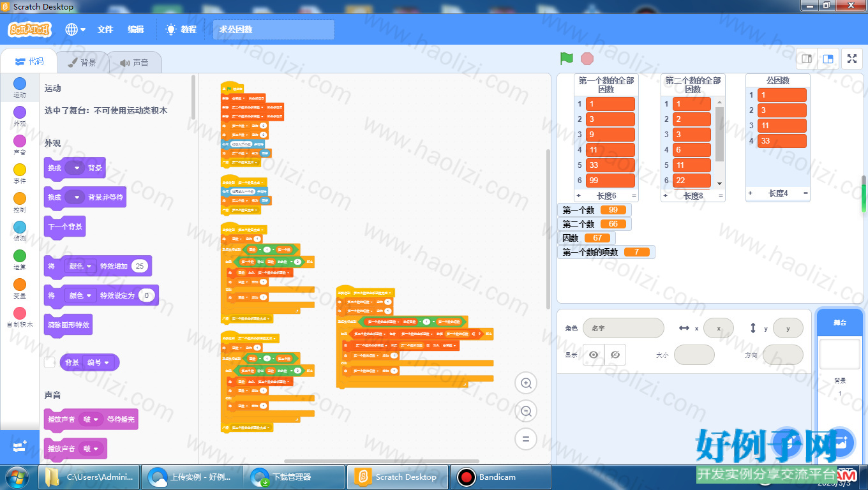Reset workspace zoom with equals button
Image resolution: width=868 pixels, height=490 pixels.
[526, 439]
